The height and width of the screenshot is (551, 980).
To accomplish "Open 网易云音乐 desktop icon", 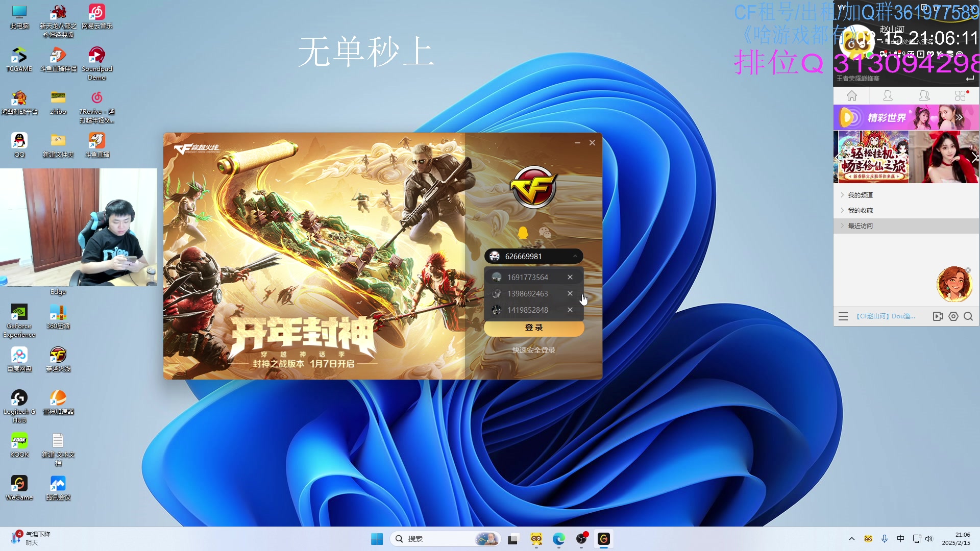I will pyautogui.click(x=97, y=17).
